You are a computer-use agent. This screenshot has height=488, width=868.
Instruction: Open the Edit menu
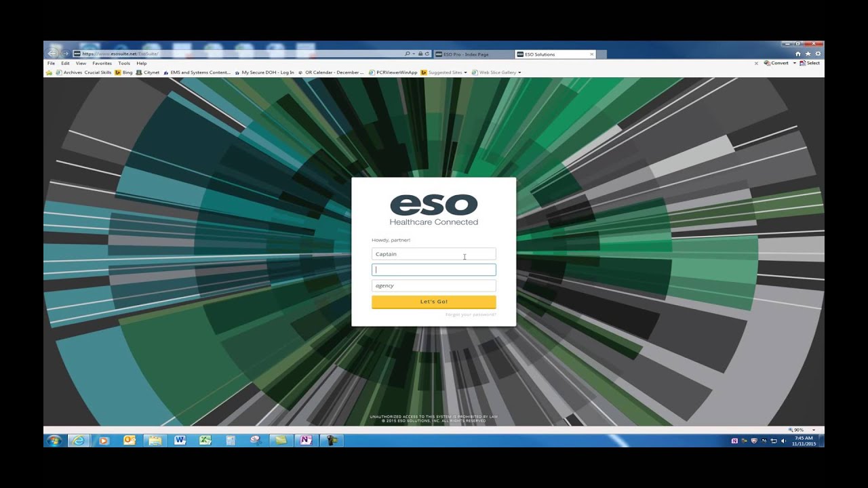[65, 63]
